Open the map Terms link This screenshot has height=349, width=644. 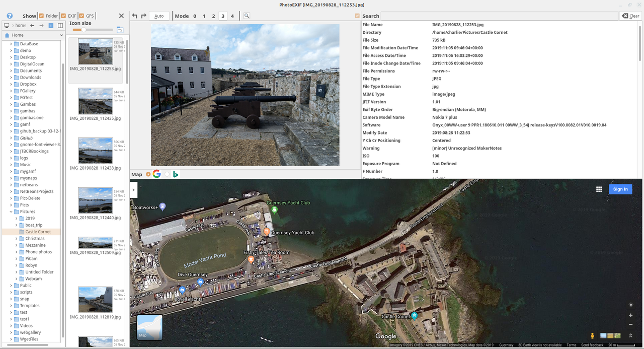(x=572, y=345)
